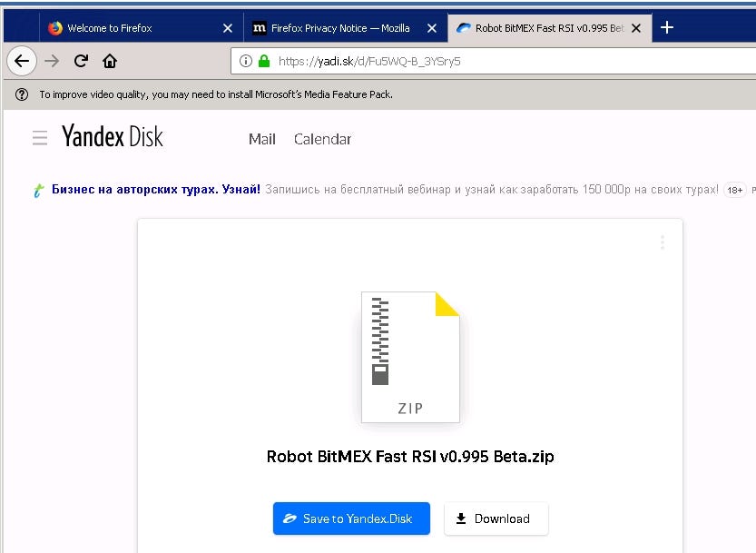Click the Media Feature Pack notification text
Image resolution: width=756 pixels, height=553 pixels.
pyautogui.click(x=216, y=94)
